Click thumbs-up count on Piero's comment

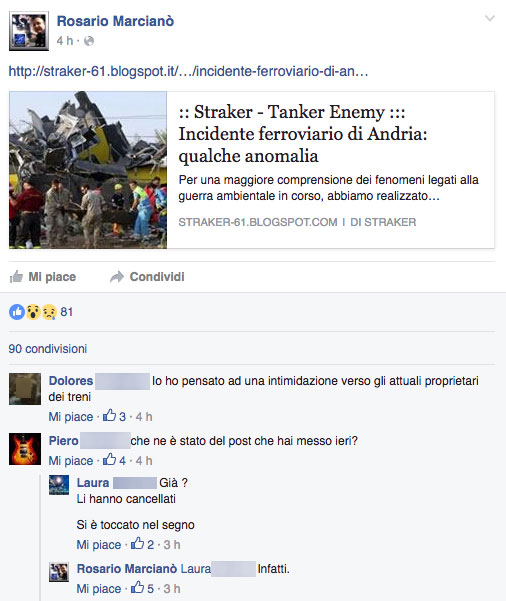[x=114, y=460]
